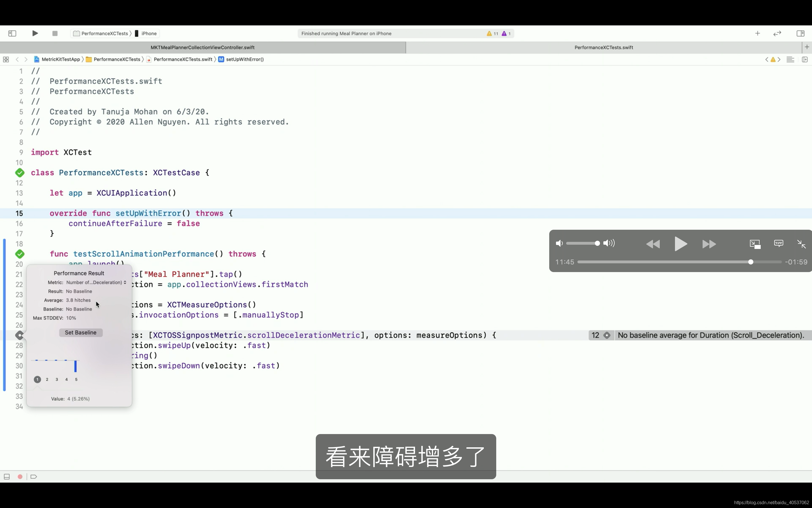Go forward in editor history

[x=26, y=60]
